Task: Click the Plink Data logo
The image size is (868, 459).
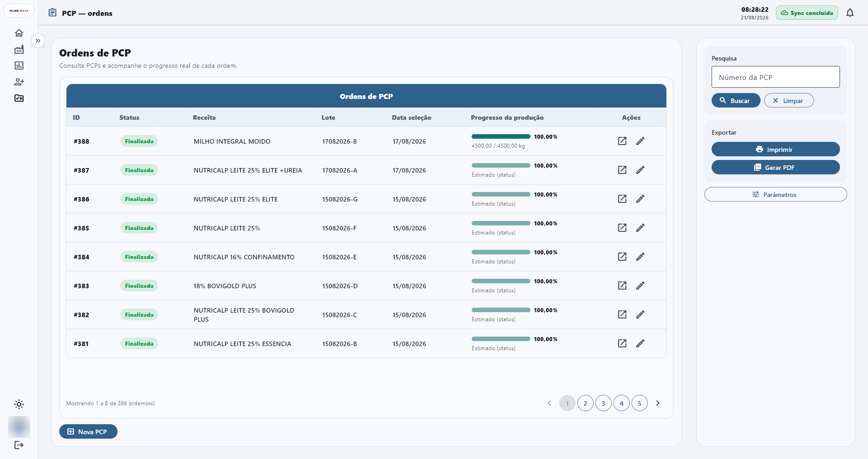Action: (19, 11)
